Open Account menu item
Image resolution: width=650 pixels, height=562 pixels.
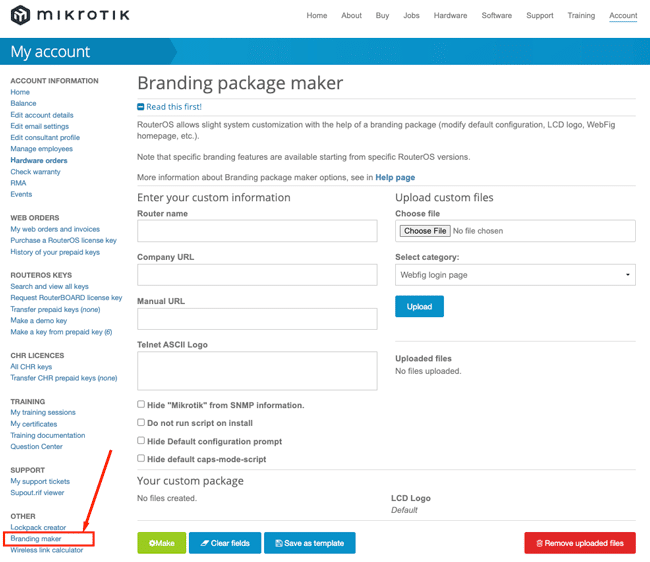click(623, 16)
